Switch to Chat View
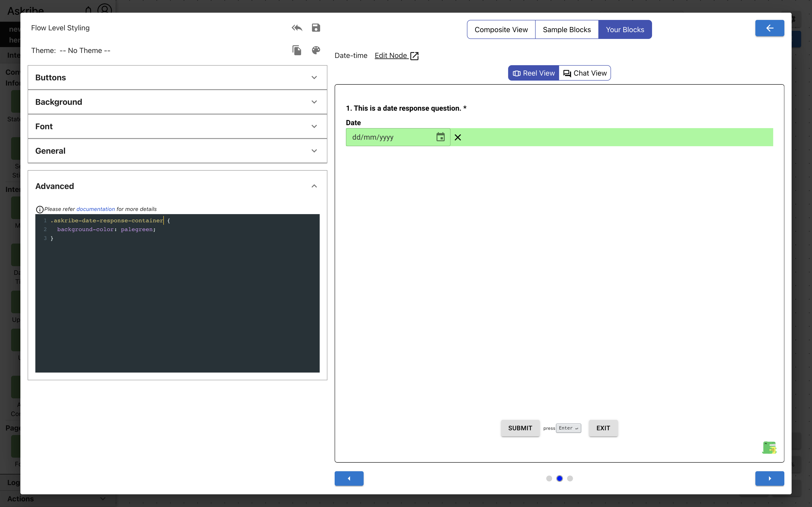Viewport: 812px width, 507px height. 585,73
